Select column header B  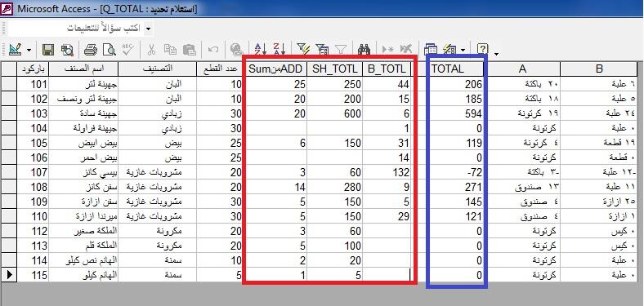tap(599, 69)
